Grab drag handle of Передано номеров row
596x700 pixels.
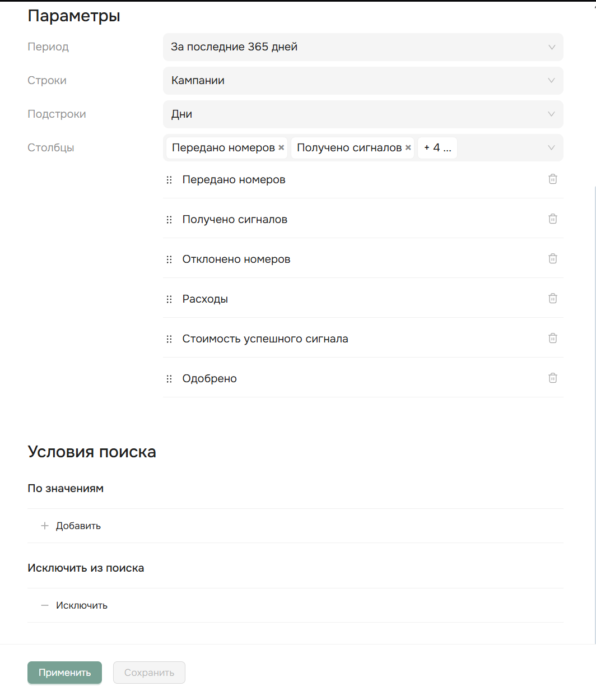(x=169, y=180)
